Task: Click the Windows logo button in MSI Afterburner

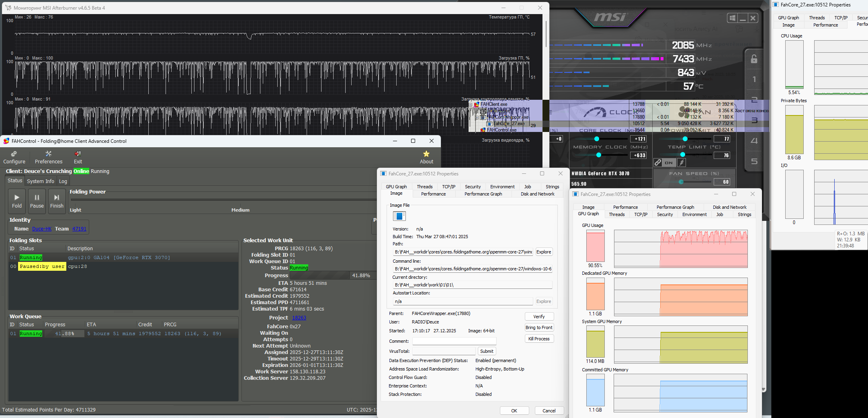Action: point(732,18)
